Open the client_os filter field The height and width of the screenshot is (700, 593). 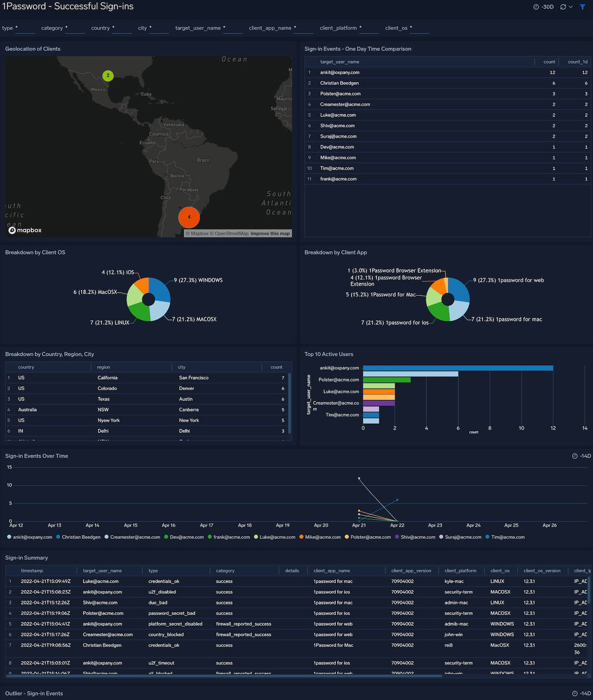click(419, 28)
